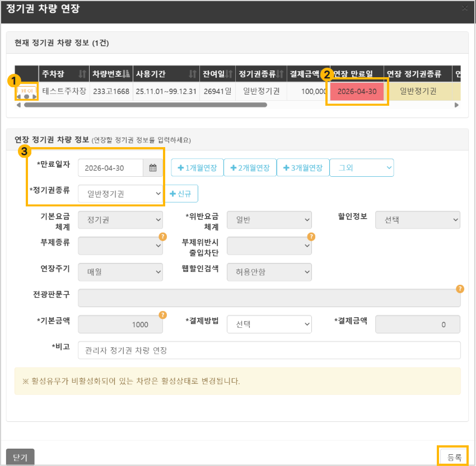The width and height of the screenshot is (476, 466).
Task: Open the 그외 extension dropdown
Action: (362, 167)
